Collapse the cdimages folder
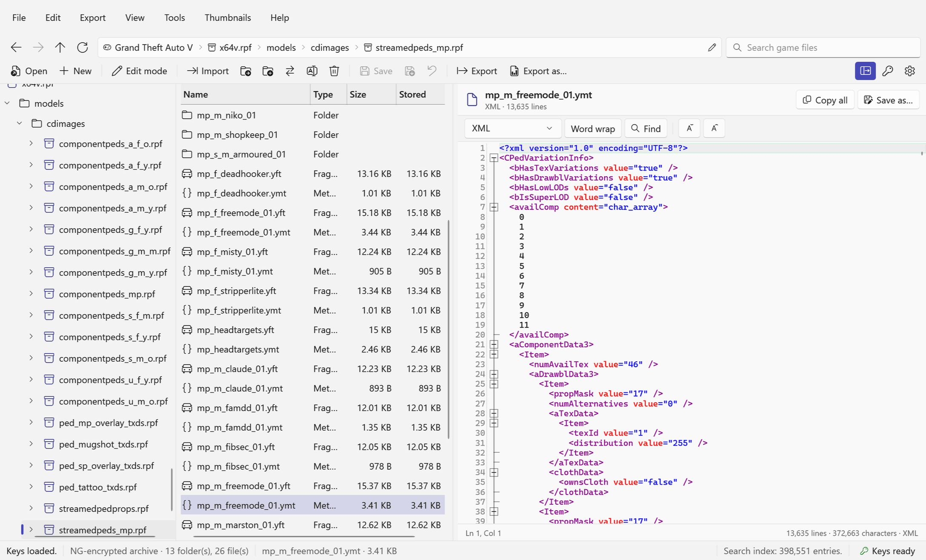Screen dimensions: 926x560 tap(19, 123)
